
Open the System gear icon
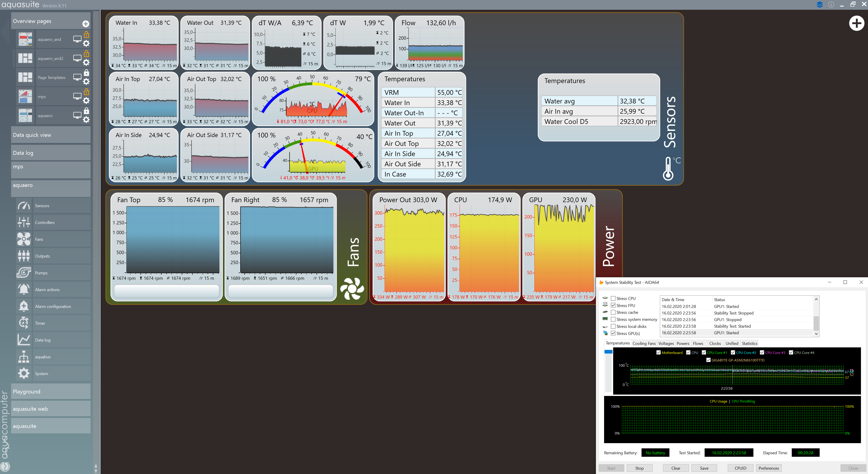pyautogui.click(x=24, y=373)
